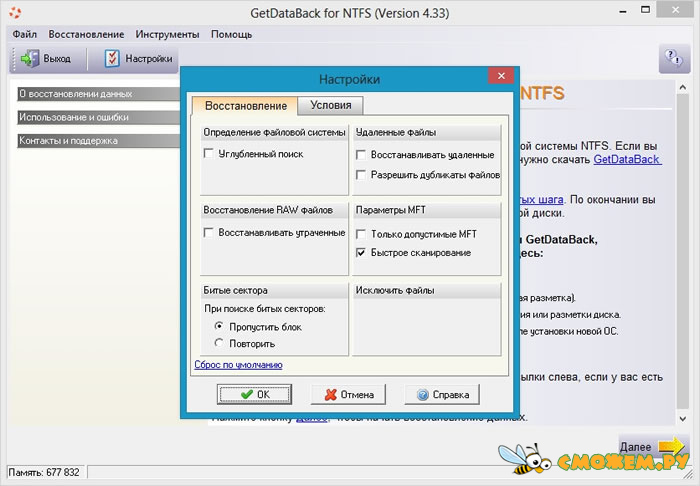The height and width of the screenshot is (486, 700).
Task: Open the help question mark icon
Action: [x=673, y=58]
